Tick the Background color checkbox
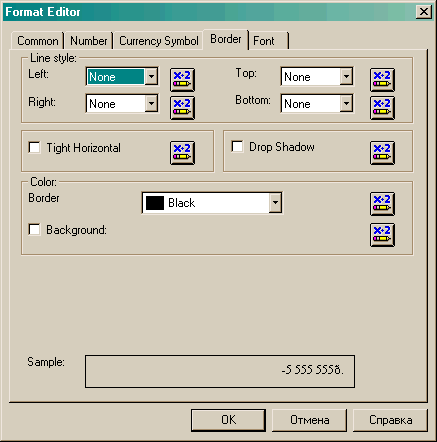The width and height of the screenshot is (437, 442). [x=35, y=230]
